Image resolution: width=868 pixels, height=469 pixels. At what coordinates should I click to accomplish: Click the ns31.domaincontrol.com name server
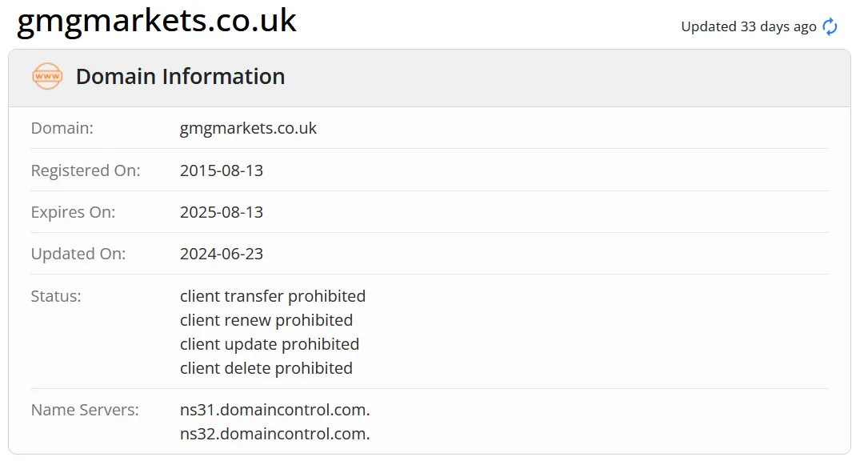click(274, 410)
